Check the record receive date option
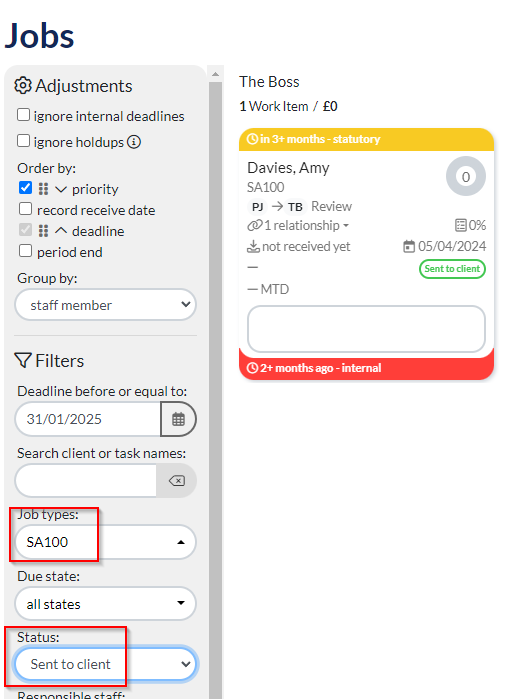The width and height of the screenshot is (507, 699). pyautogui.click(x=25, y=209)
